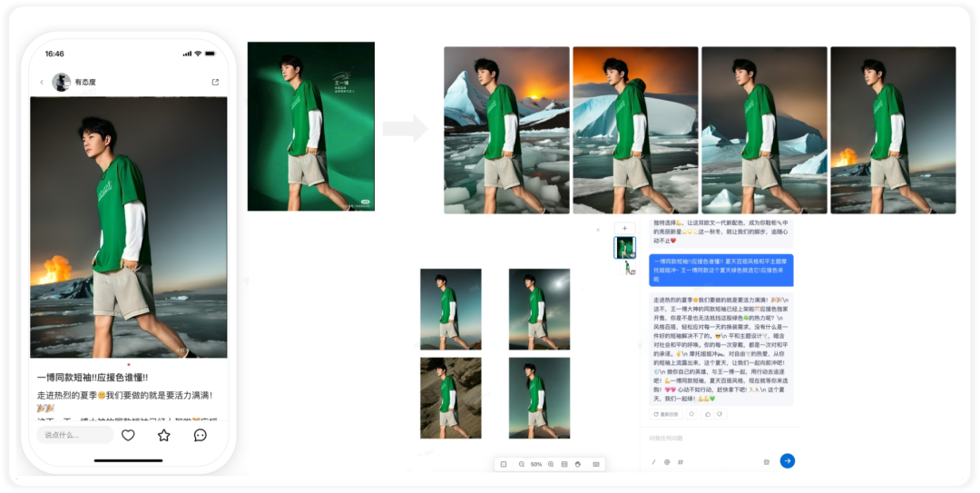
Task: Open the top-left canvas image with blue sky
Action: (451, 309)
